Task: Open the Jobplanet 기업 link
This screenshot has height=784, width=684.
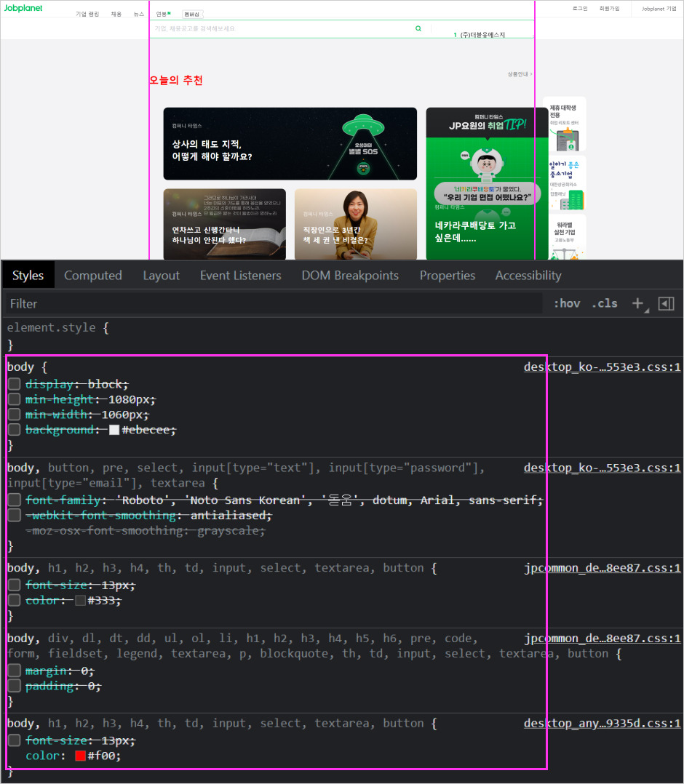Action: [659, 9]
